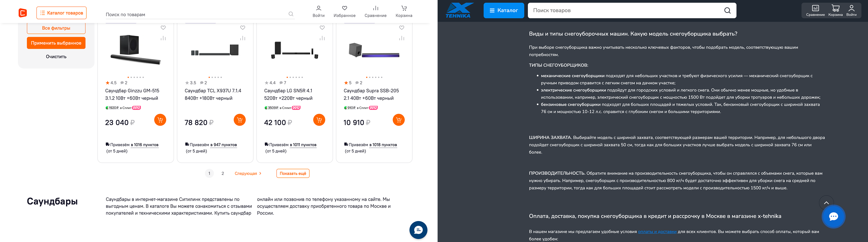Open reviews count for Ginzzu GM-515
This screenshot has width=868, height=242.
tap(124, 83)
